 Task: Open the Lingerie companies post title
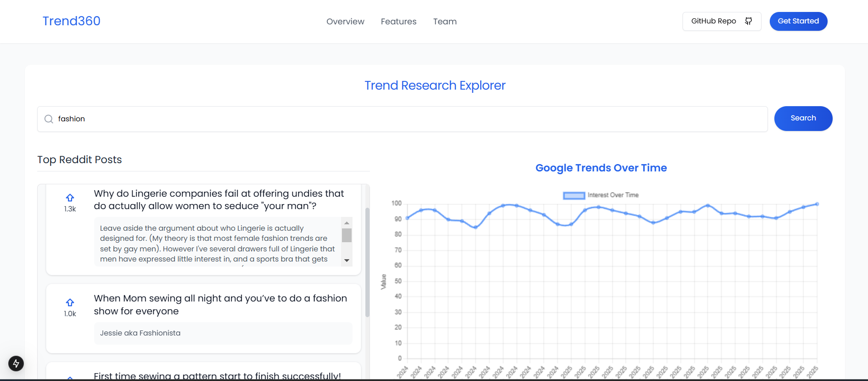click(x=219, y=200)
